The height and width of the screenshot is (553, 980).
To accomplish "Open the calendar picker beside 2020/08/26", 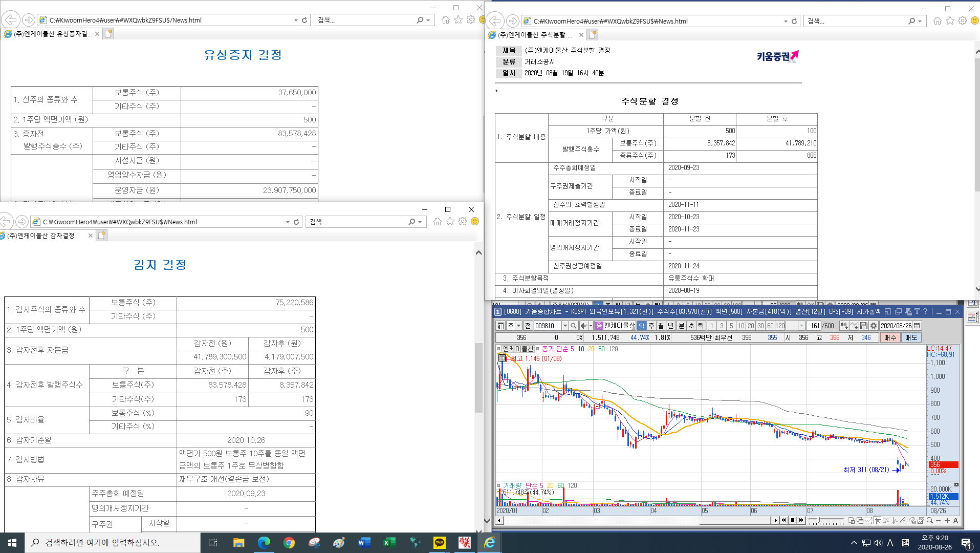I will 917,326.
